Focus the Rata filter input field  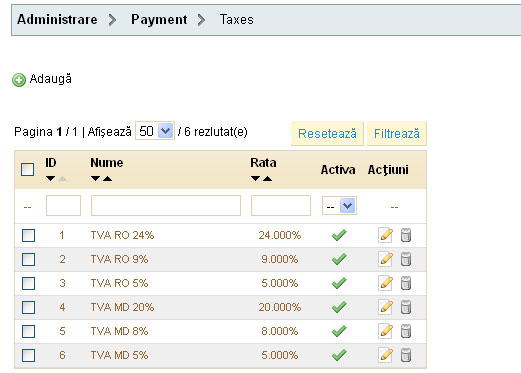tap(281, 206)
